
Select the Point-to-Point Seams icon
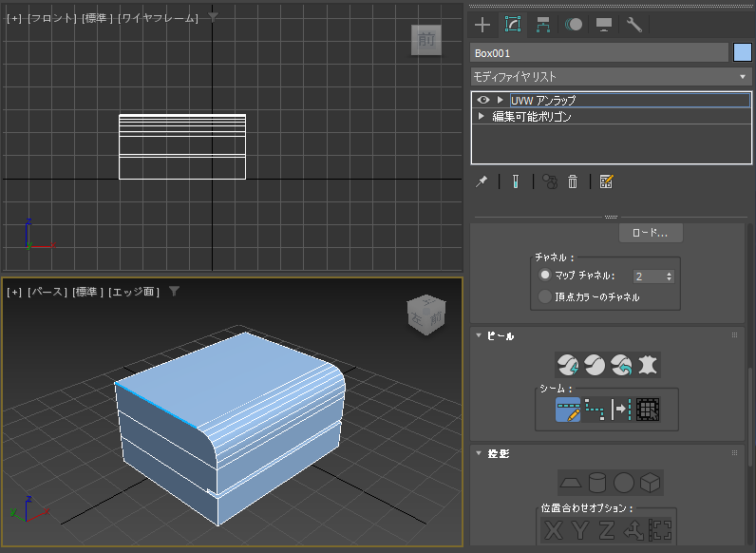tap(595, 410)
